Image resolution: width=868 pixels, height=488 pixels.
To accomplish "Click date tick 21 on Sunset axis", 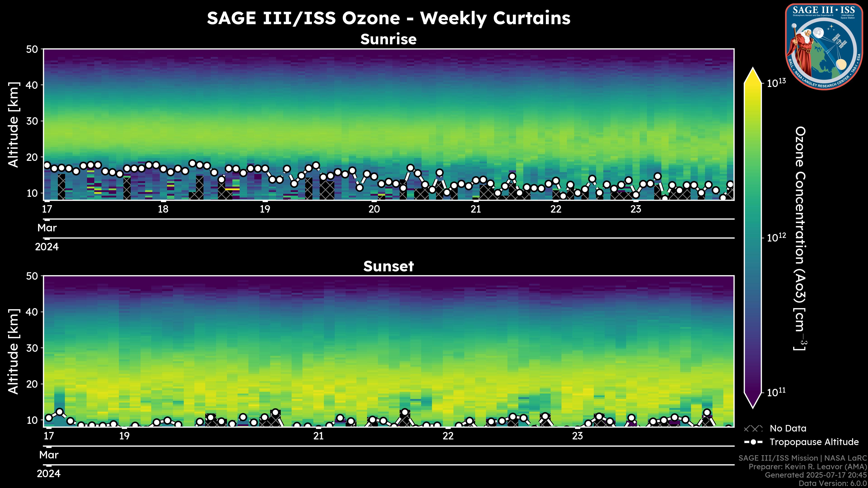I will tap(318, 436).
